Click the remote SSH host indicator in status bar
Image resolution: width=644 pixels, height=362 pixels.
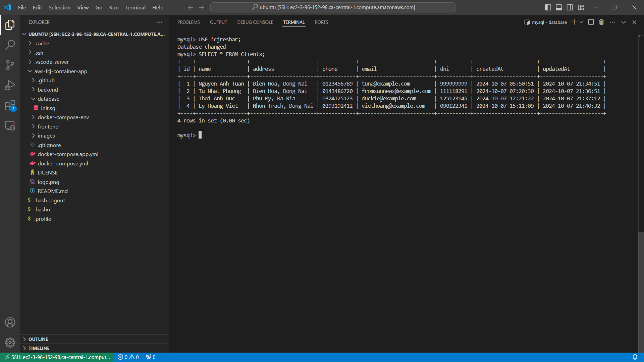(57, 357)
